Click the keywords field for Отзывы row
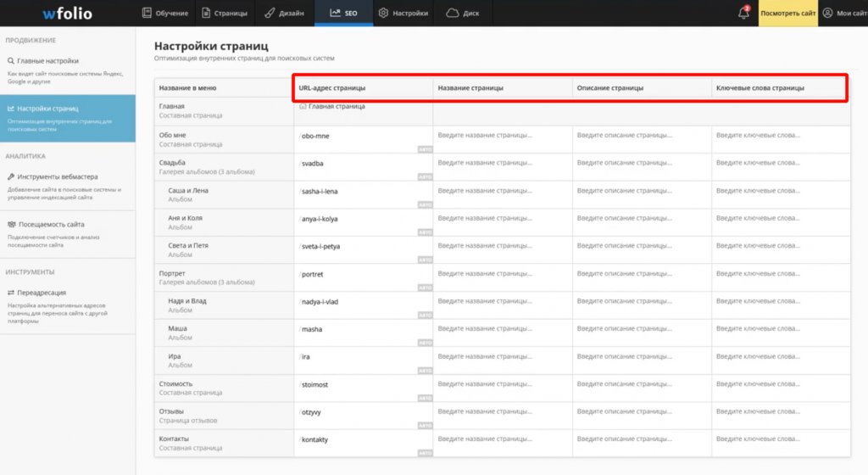This screenshot has width=868, height=475. (x=781, y=416)
